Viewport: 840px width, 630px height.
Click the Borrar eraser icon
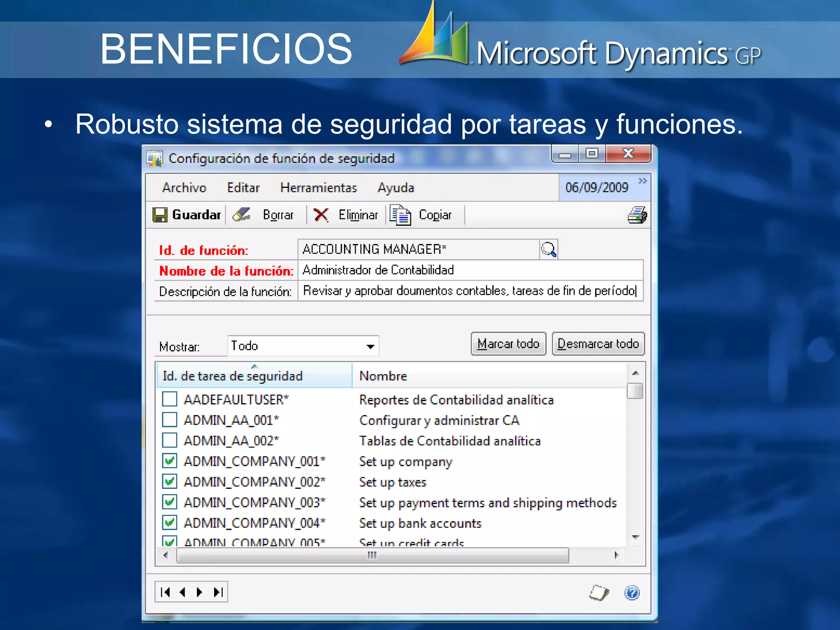242,214
